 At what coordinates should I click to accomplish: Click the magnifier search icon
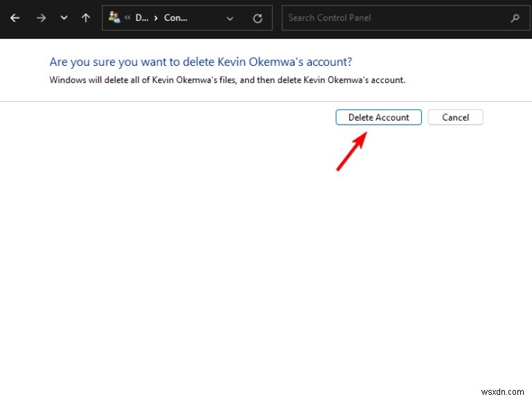515,18
